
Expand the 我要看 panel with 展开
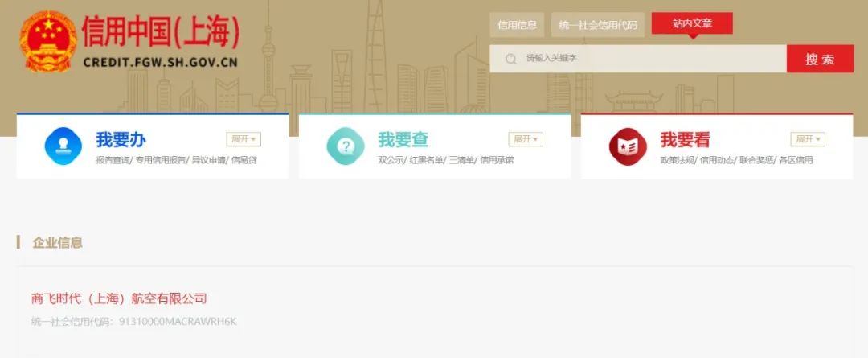(808, 139)
